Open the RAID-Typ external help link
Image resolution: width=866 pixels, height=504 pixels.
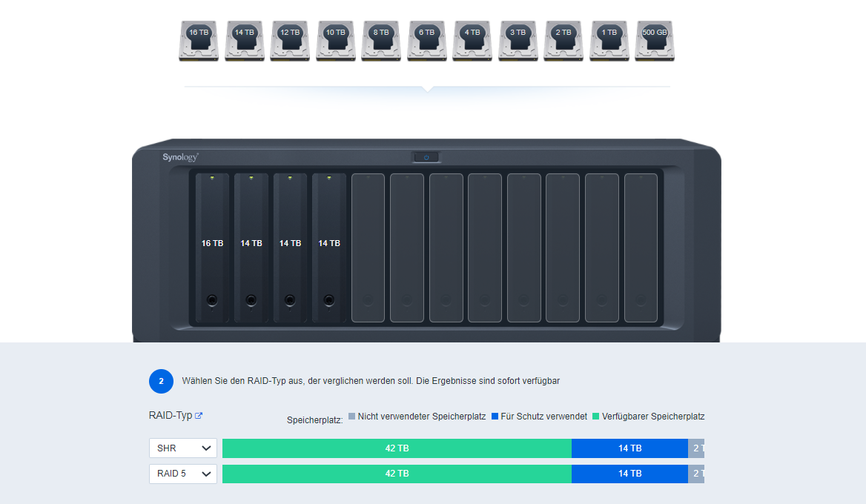point(199,416)
